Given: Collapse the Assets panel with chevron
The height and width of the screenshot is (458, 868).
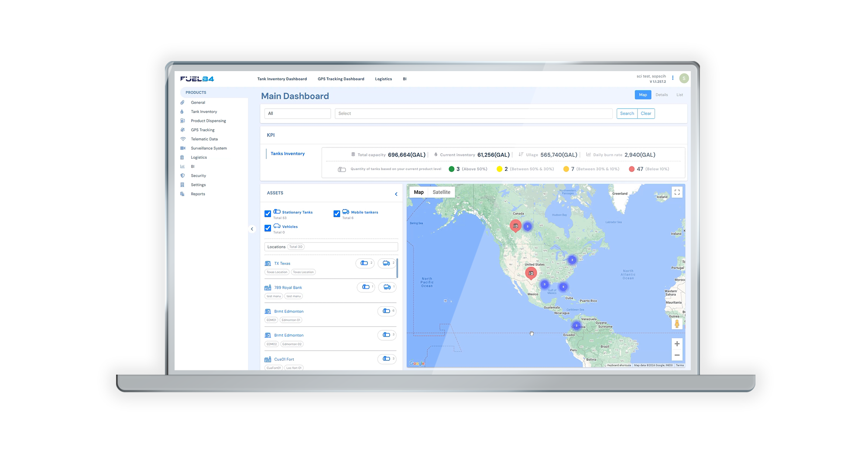Looking at the screenshot, I should 396,194.
